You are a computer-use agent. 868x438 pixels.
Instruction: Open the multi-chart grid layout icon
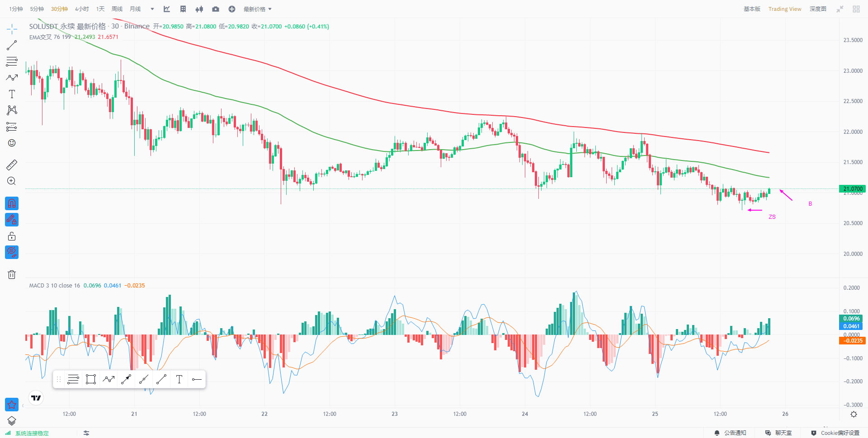tap(856, 9)
